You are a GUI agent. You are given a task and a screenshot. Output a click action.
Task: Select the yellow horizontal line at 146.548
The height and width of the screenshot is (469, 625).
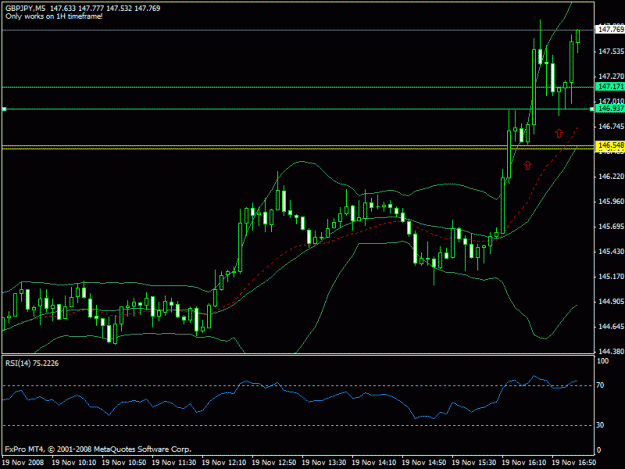298,147
